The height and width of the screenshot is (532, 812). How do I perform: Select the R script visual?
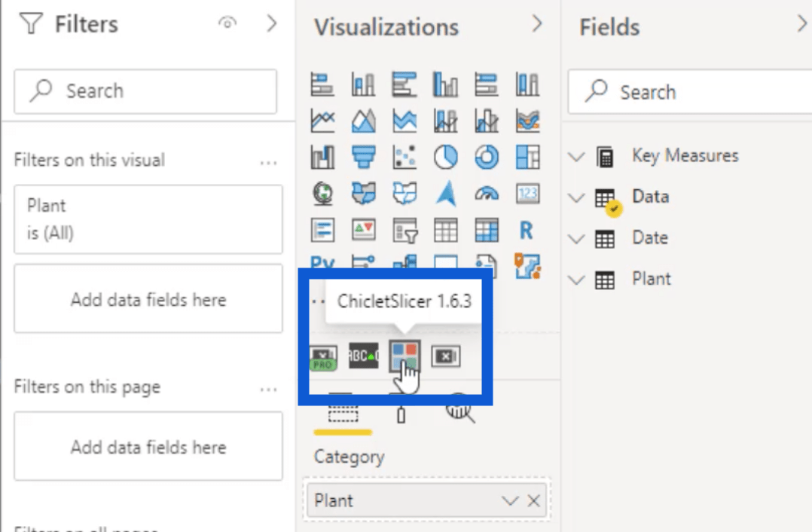coord(527,230)
